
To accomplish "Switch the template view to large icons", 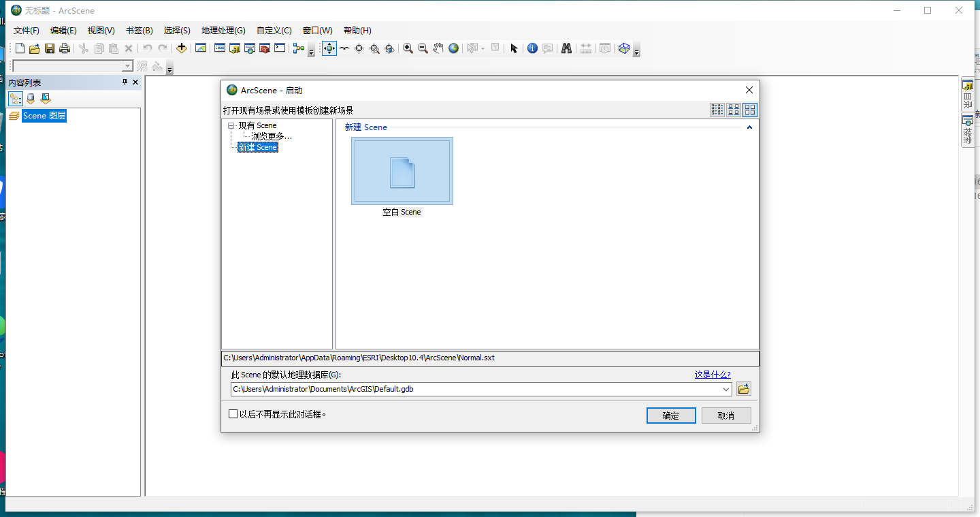I will (x=750, y=110).
